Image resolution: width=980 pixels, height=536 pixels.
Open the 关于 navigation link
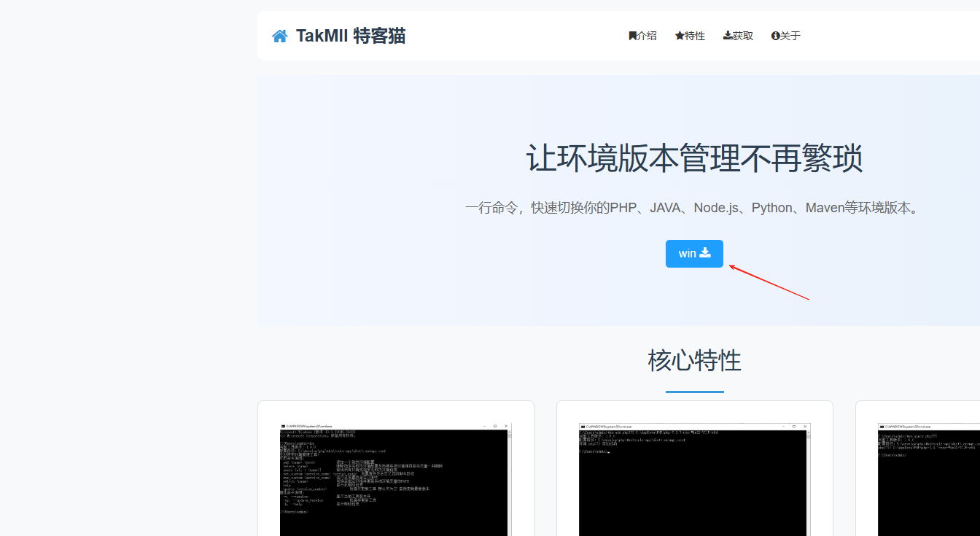click(x=790, y=36)
